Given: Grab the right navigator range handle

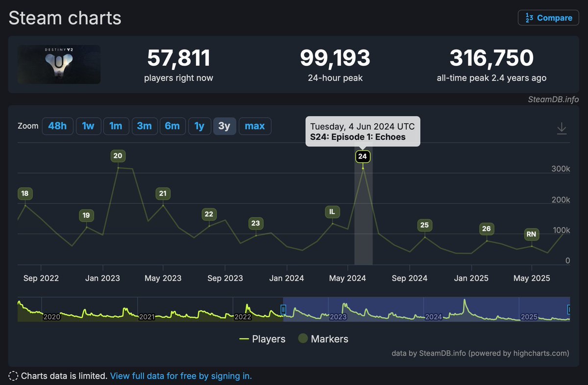Looking at the screenshot, I should (569, 309).
